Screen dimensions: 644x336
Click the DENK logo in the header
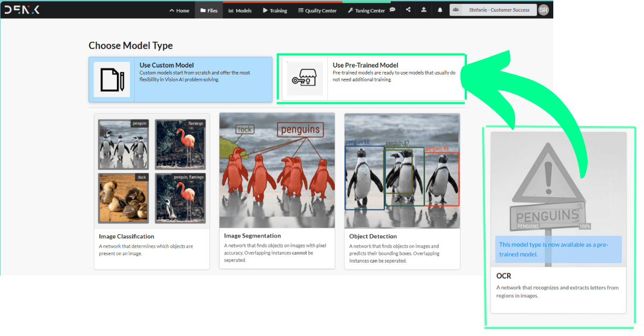coord(23,10)
